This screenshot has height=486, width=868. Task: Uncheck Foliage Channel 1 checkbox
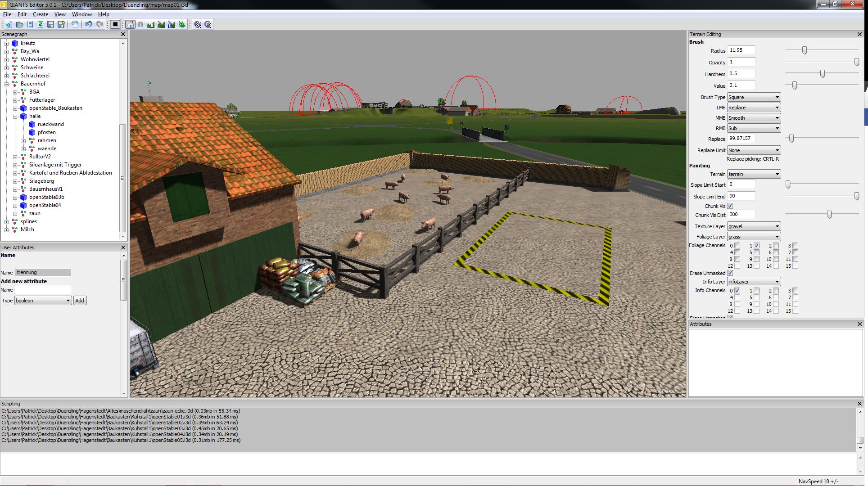click(756, 246)
